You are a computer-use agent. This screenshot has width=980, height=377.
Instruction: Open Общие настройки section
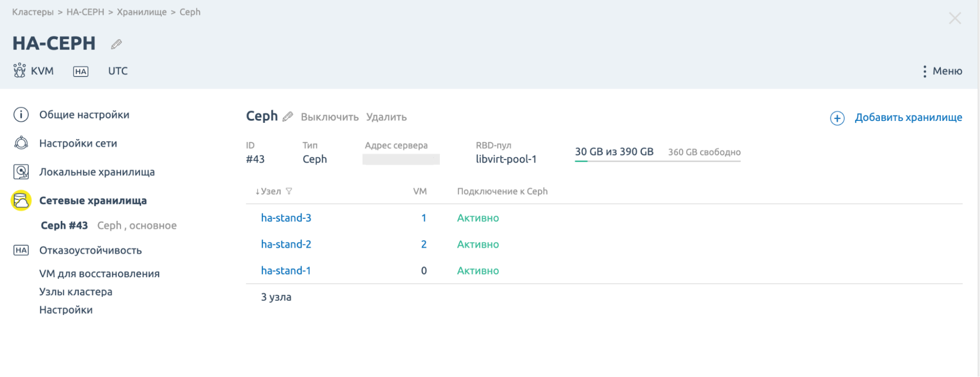pos(84,115)
